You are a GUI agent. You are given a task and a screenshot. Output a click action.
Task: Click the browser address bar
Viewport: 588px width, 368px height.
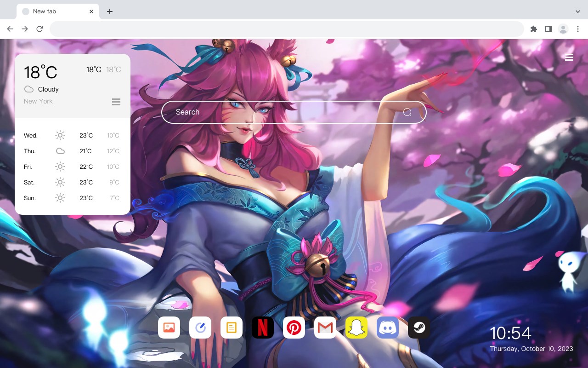[287, 29]
